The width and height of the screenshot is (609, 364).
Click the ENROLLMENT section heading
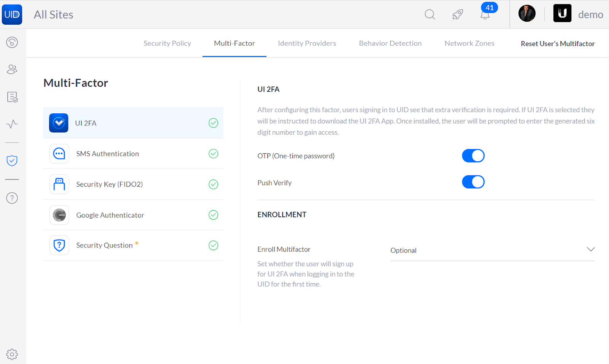[x=282, y=215]
